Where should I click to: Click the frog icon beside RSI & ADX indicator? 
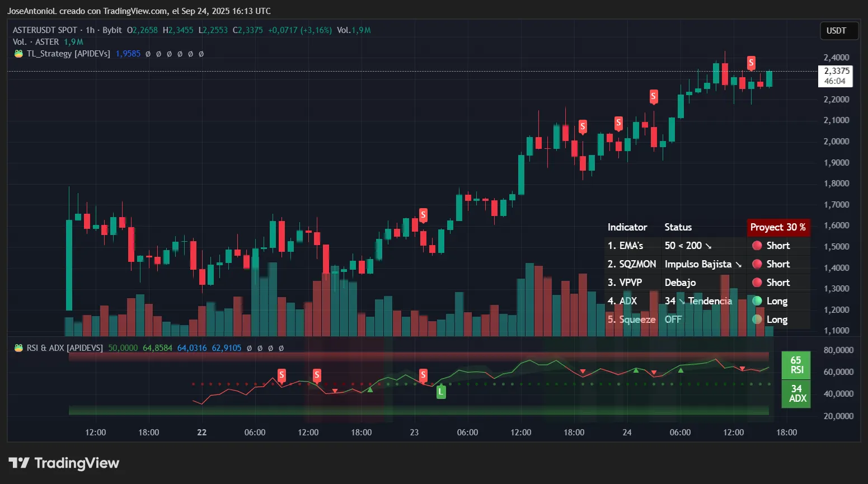click(18, 347)
